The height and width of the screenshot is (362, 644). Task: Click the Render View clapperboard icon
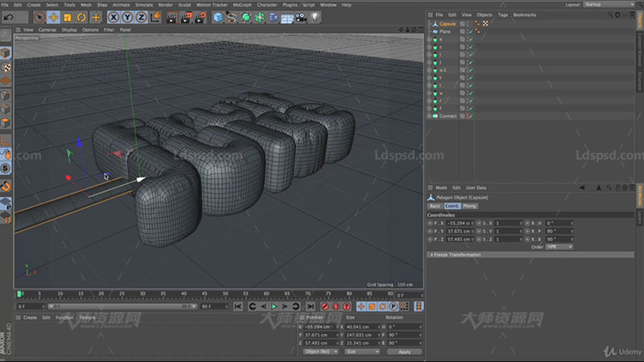pos(173,17)
